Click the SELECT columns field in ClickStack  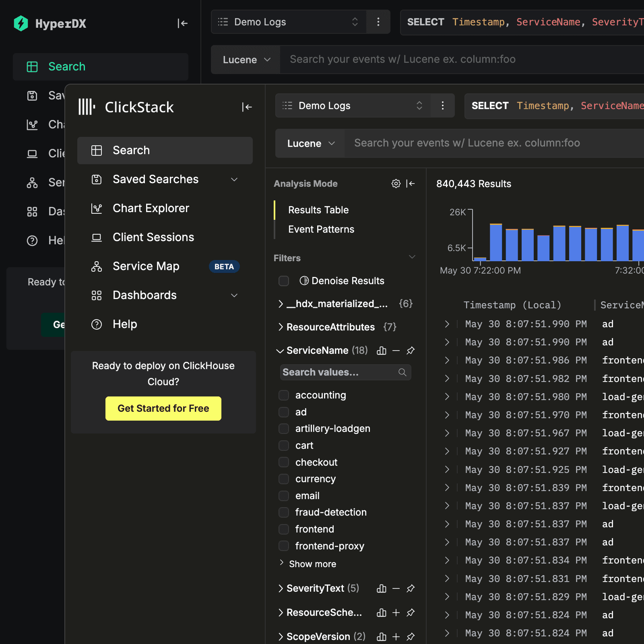click(x=554, y=105)
